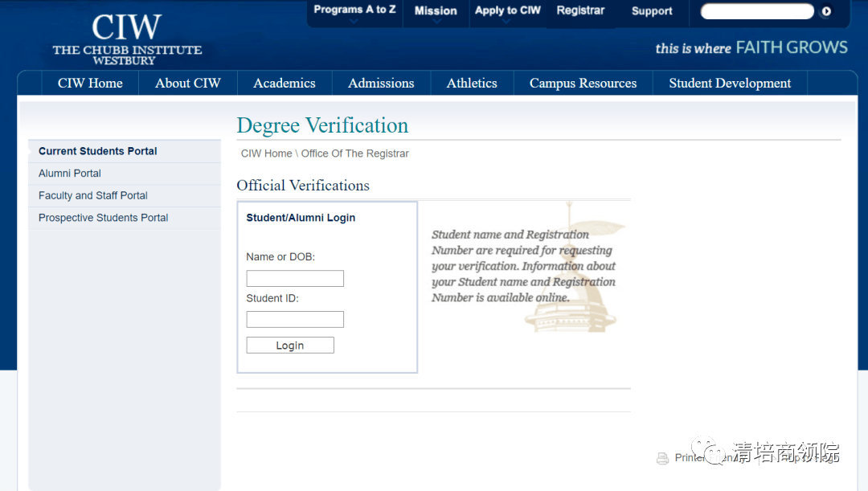The width and height of the screenshot is (868, 491).
Task: Open the Campus Resources navigation tab
Action: (583, 83)
